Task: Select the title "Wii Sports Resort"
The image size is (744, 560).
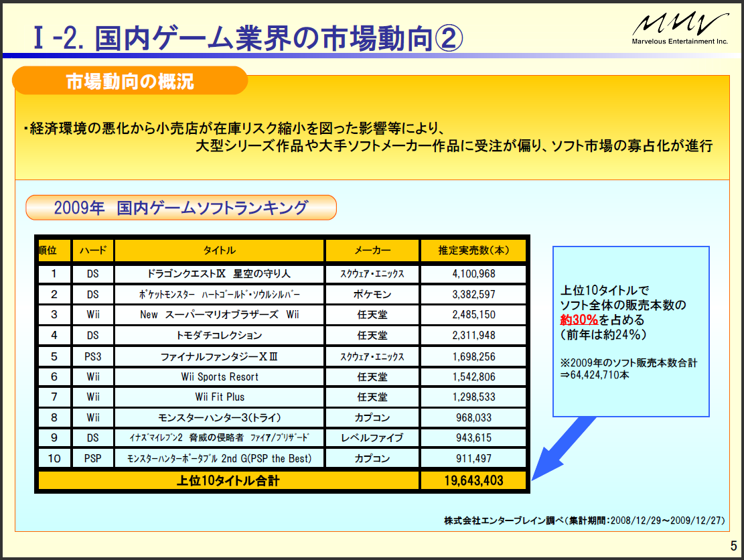Action: pyautogui.click(x=220, y=377)
